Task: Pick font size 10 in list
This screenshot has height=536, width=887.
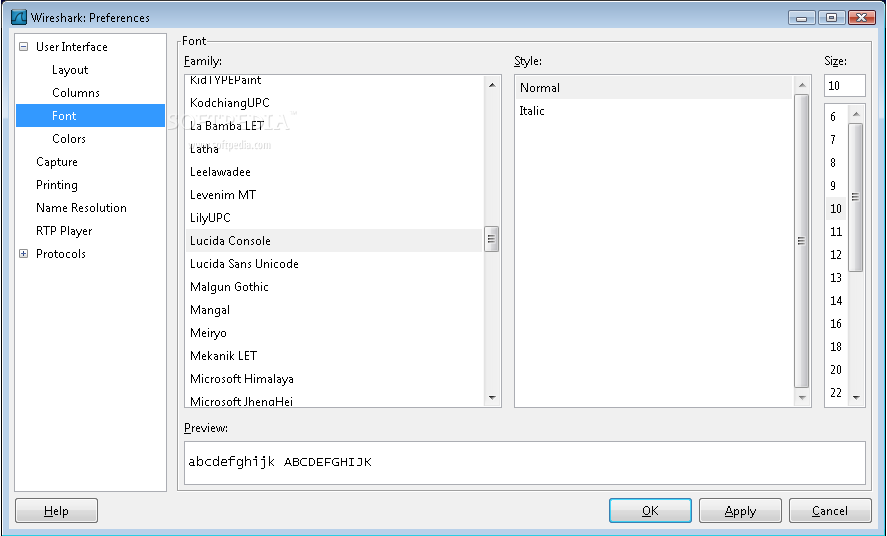Action: pyautogui.click(x=836, y=209)
